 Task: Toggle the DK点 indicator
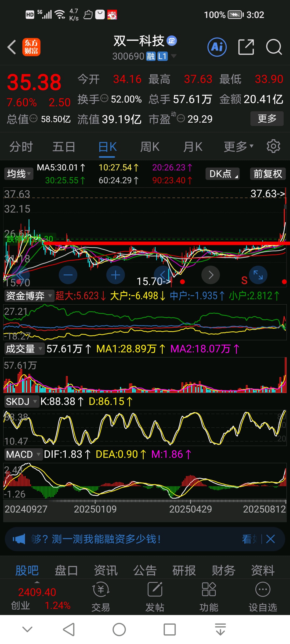pyautogui.click(x=223, y=174)
